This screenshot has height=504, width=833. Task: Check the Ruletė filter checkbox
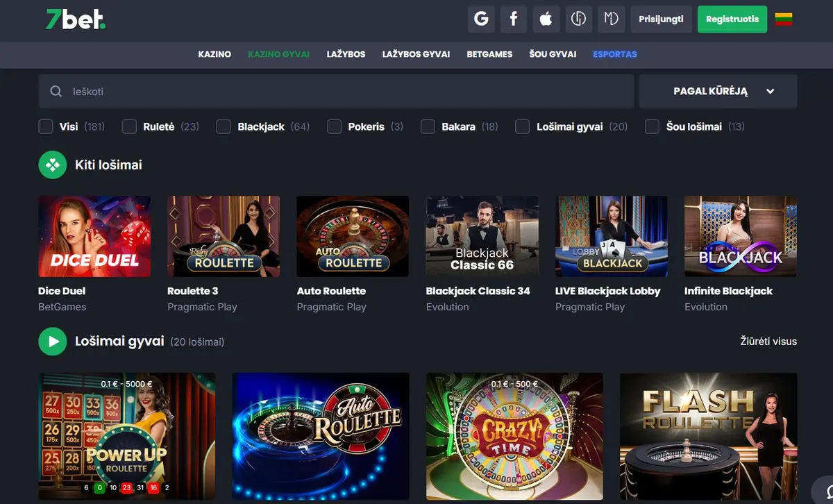click(x=129, y=126)
